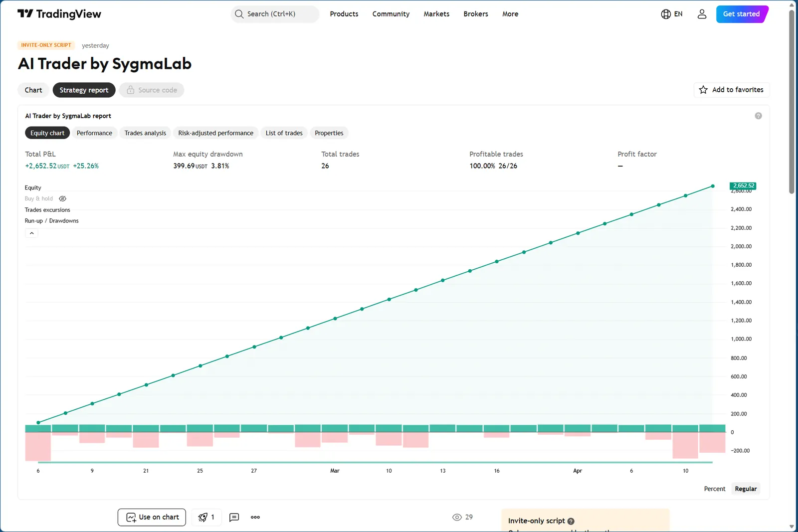Viewport: 798px width, 532px height.
Task: Click the Use on chart button
Action: pyautogui.click(x=152, y=517)
